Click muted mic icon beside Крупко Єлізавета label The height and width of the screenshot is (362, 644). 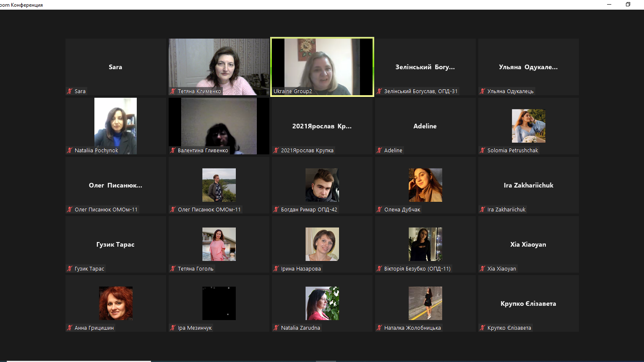(x=482, y=328)
